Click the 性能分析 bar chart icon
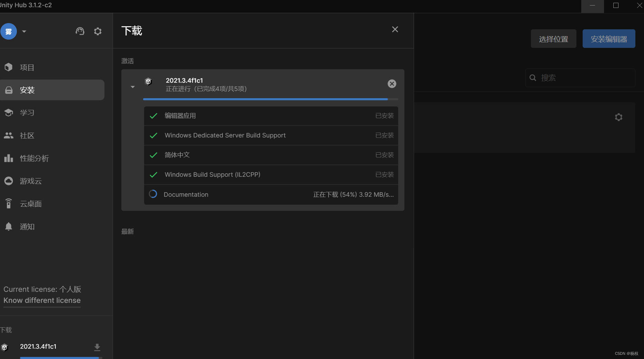Image resolution: width=644 pixels, height=359 pixels. (9, 158)
